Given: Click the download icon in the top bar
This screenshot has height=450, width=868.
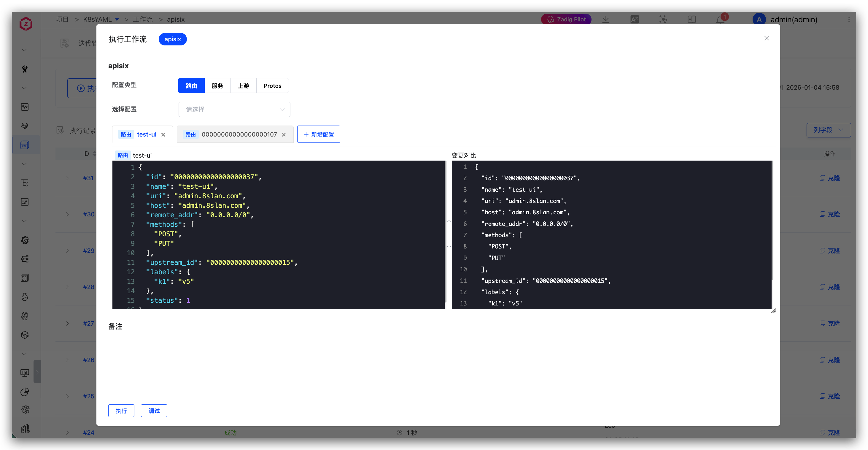Looking at the screenshot, I should 606,19.
